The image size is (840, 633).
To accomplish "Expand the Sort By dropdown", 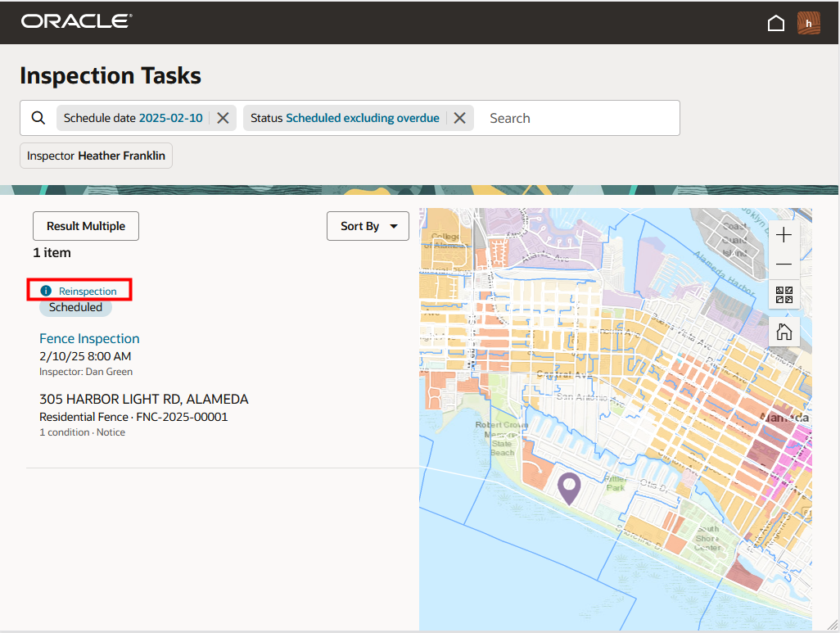I will [368, 226].
